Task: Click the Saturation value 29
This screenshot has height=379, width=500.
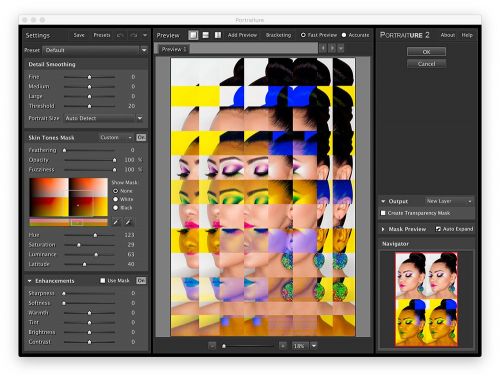Action: [x=131, y=245]
